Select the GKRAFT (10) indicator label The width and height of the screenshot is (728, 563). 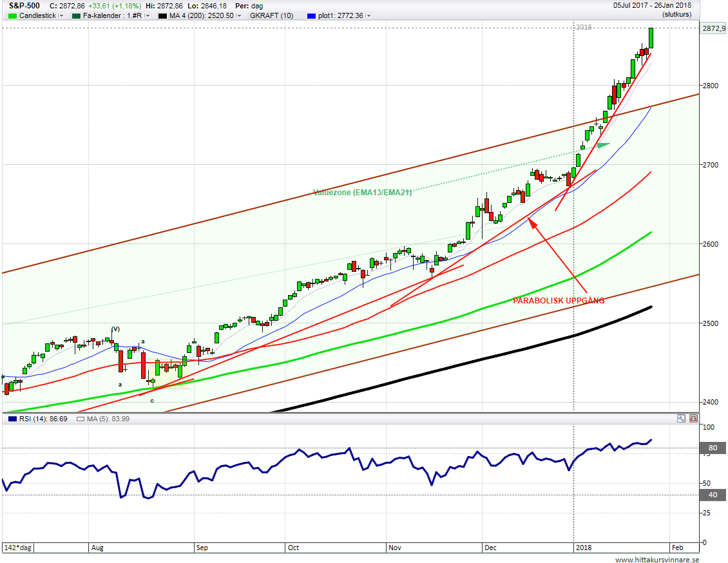[x=272, y=15]
